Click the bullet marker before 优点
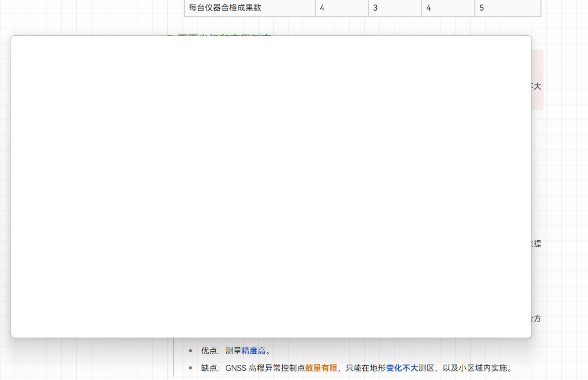 pyautogui.click(x=189, y=351)
